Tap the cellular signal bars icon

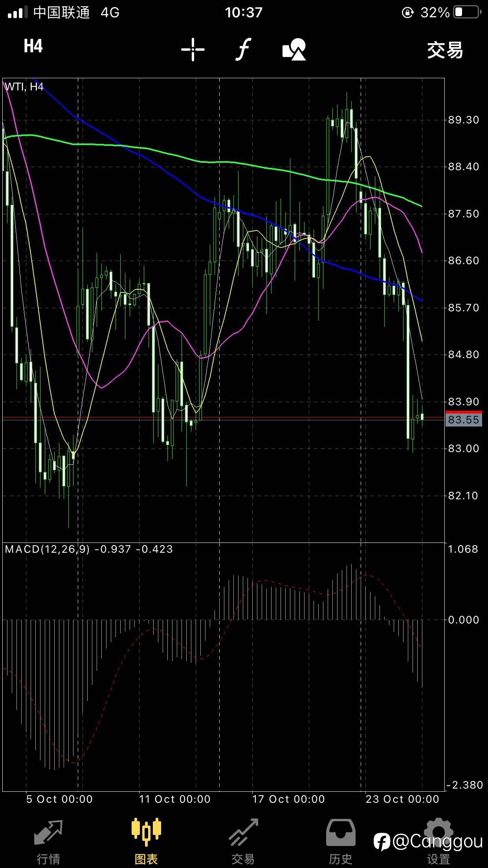[x=18, y=13]
